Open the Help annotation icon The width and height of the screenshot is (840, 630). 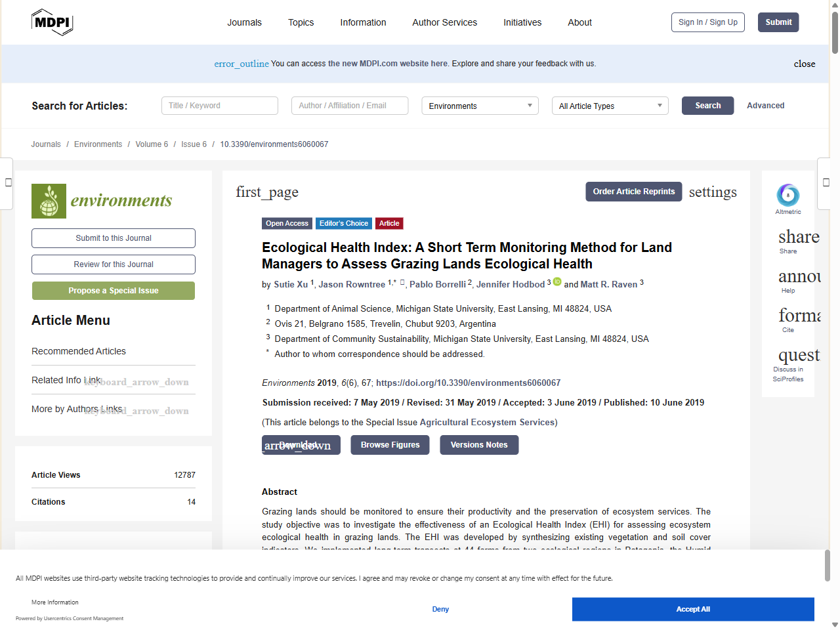[x=798, y=276]
